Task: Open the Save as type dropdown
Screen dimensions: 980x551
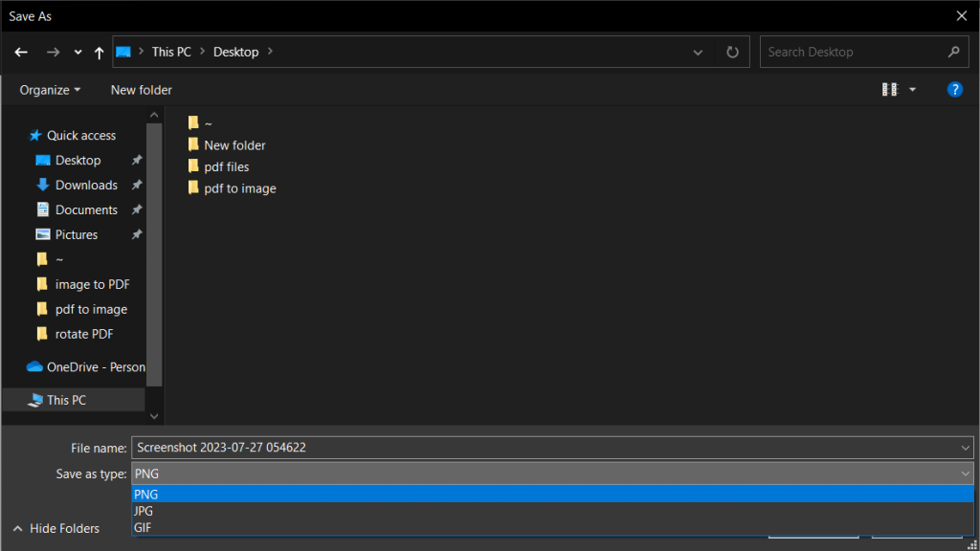Action: click(963, 474)
